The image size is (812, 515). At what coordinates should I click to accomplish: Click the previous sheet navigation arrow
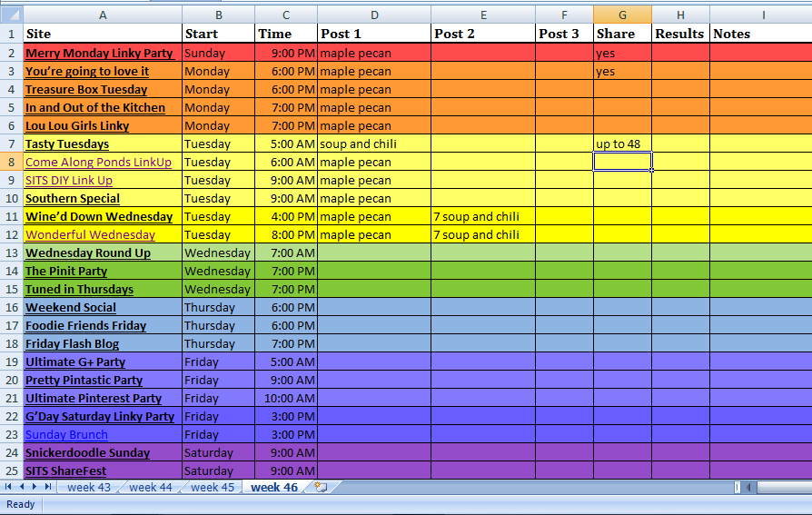click(x=22, y=487)
